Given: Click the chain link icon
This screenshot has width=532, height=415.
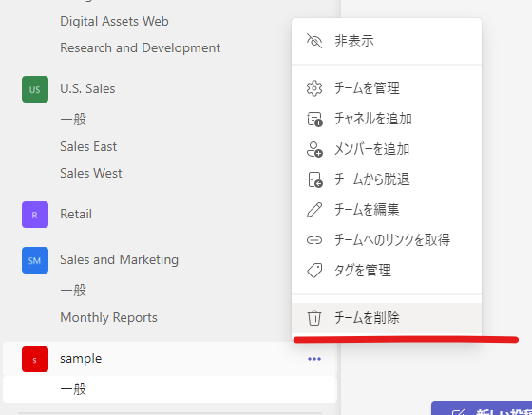Looking at the screenshot, I should [x=314, y=240].
